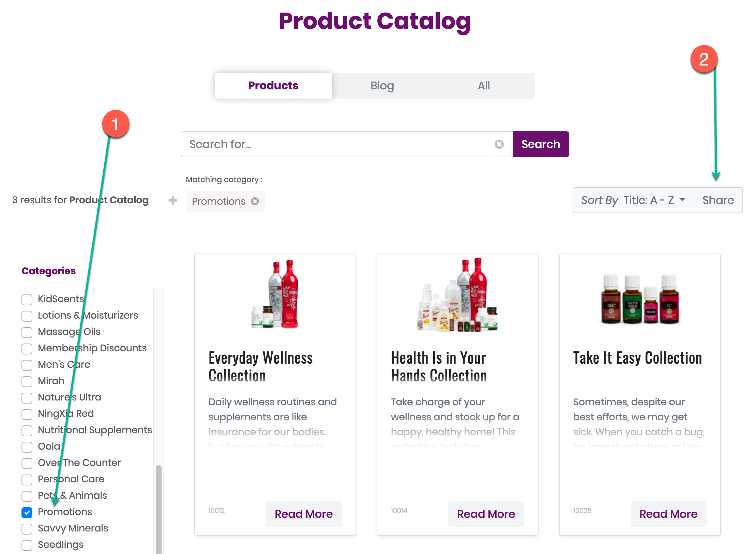Select the Massage Oils checkbox
756x554 pixels.
tap(27, 332)
